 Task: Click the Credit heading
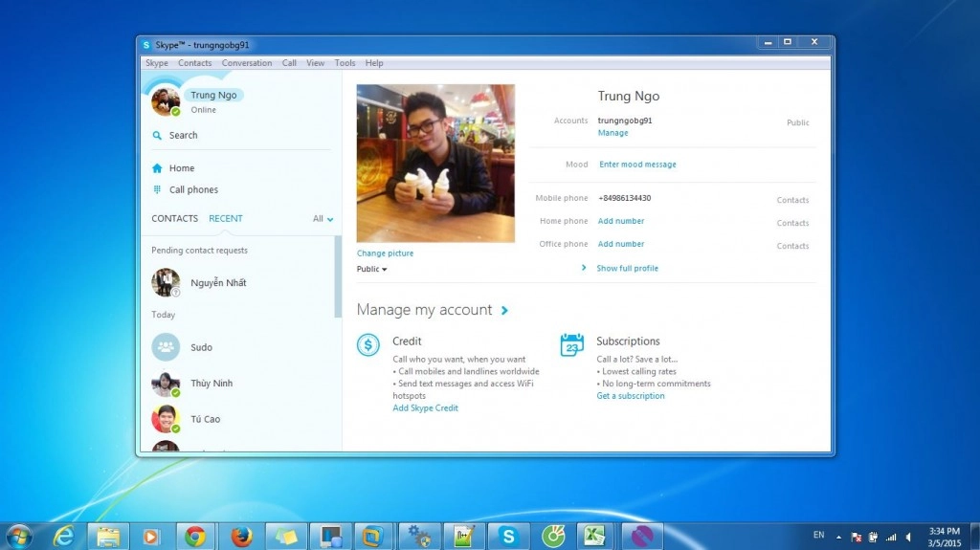coord(407,341)
